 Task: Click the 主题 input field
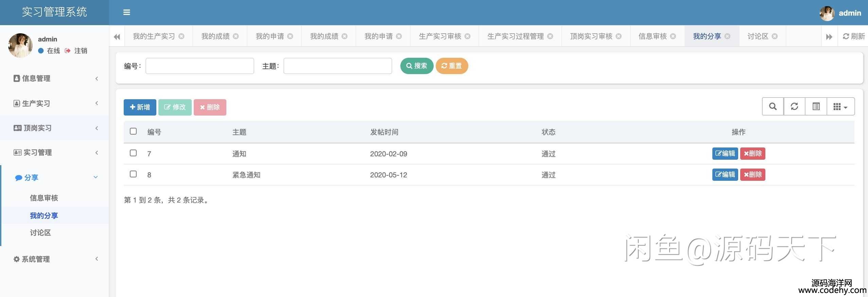point(337,66)
